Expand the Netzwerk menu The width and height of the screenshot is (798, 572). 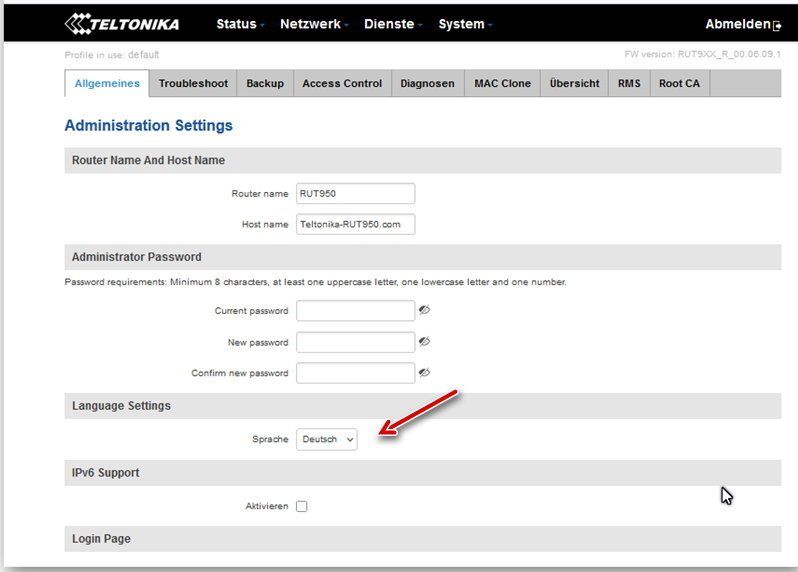coord(313,24)
